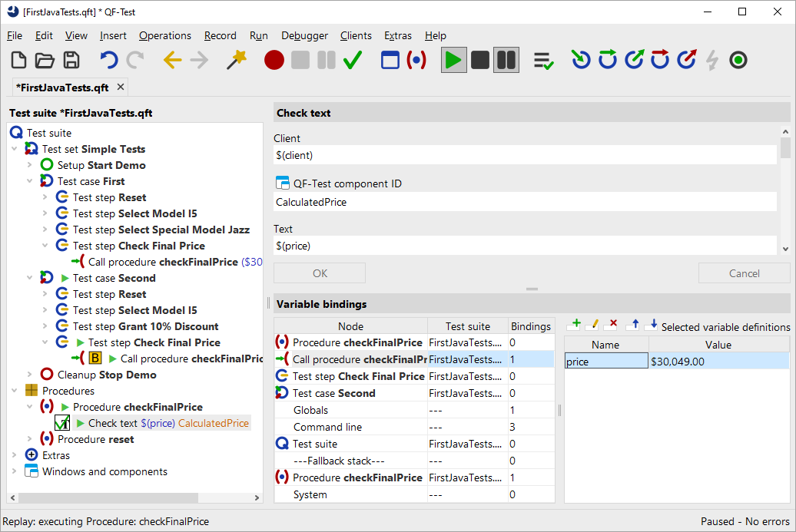The width and height of the screenshot is (796, 532).
Task: Collapse the Test set Simple Tests node
Action: click(x=14, y=149)
